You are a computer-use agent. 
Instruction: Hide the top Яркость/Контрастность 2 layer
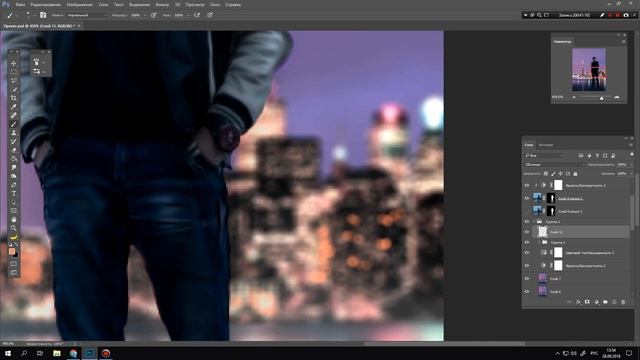[x=527, y=185]
